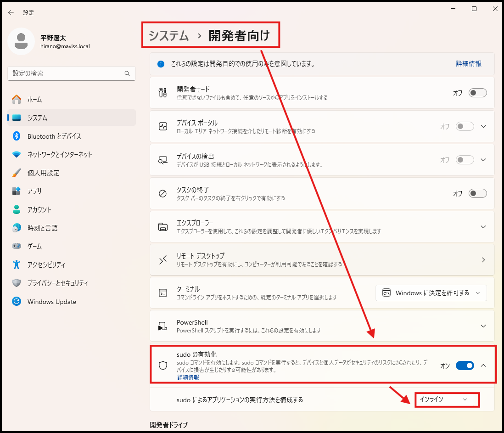
Task: Click the search magnifier icon
Action: click(127, 73)
